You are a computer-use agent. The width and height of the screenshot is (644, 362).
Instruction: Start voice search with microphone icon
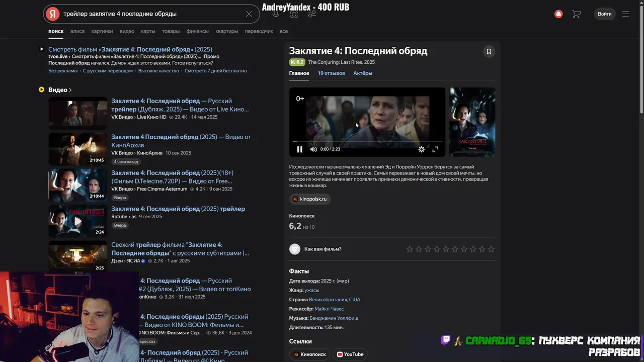[x=276, y=14]
